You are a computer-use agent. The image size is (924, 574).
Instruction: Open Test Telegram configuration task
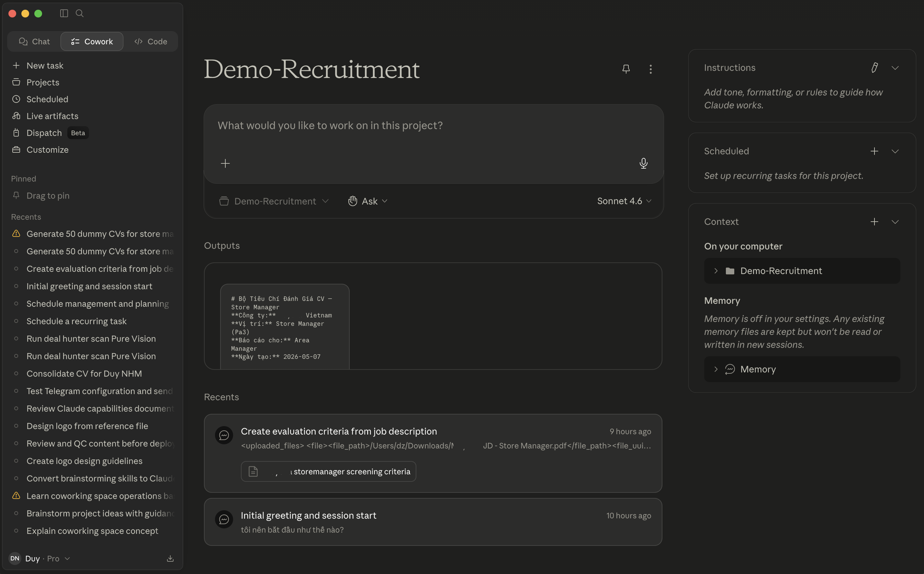coord(93,391)
